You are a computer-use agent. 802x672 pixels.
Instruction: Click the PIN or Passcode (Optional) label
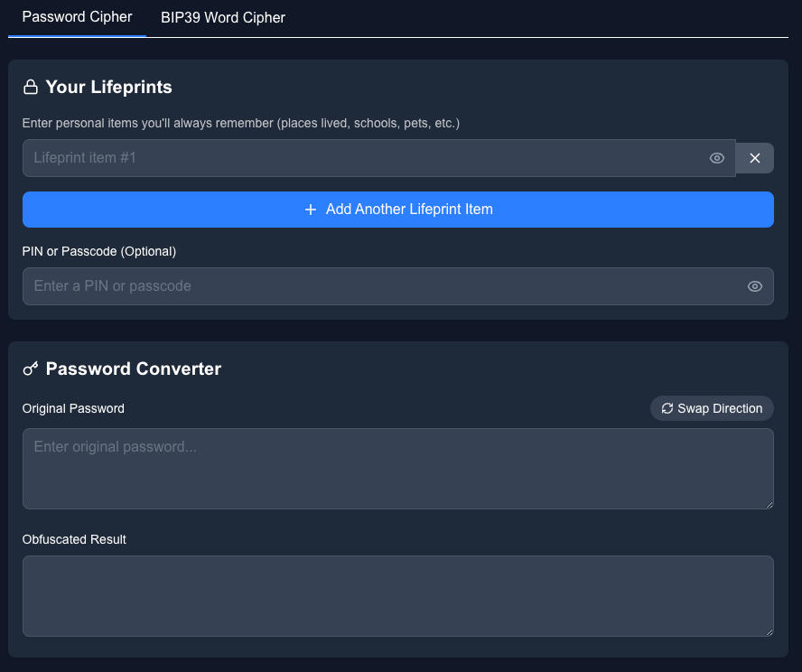pos(99,251)
